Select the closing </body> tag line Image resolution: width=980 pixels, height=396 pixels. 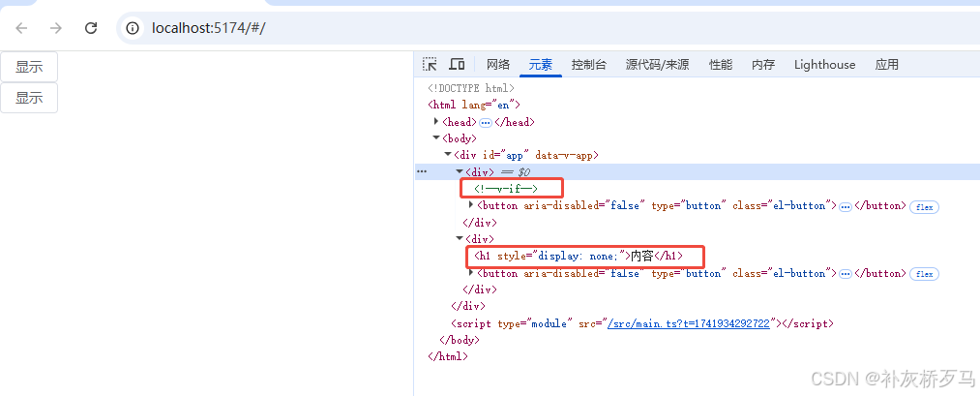pyautogui.click(x=460, y=340)
